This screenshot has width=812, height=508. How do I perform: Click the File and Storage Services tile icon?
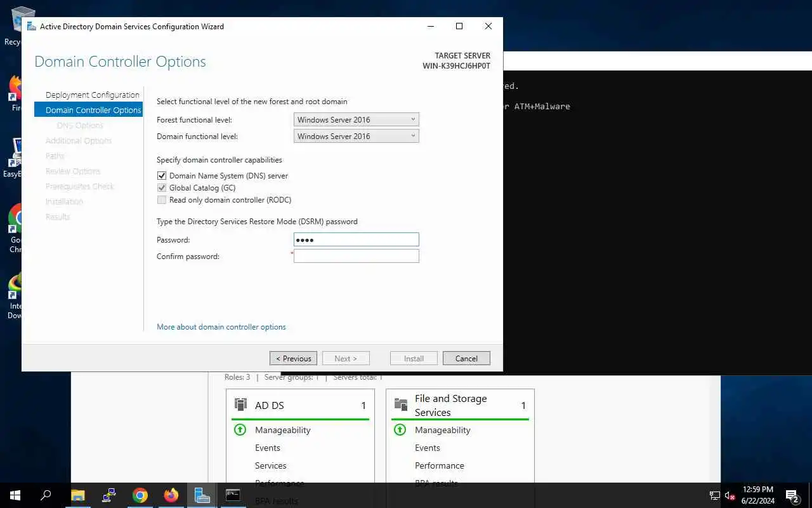(401, 404)
